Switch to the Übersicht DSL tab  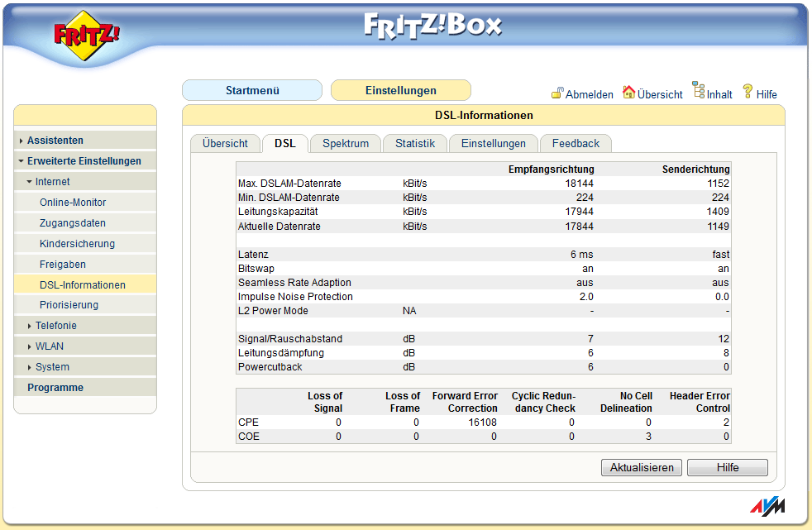click(x=225, y=143)
